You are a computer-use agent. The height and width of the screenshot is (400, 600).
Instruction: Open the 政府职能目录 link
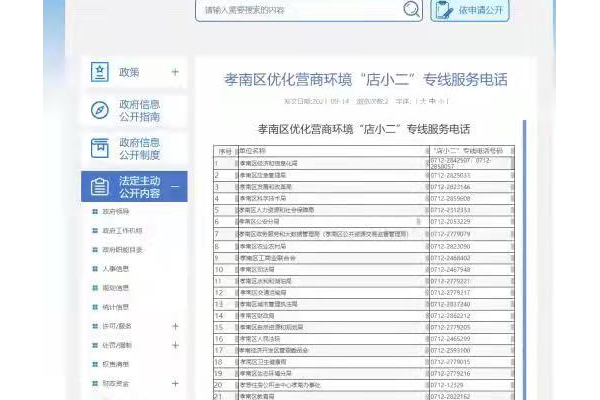coord(122,250)
